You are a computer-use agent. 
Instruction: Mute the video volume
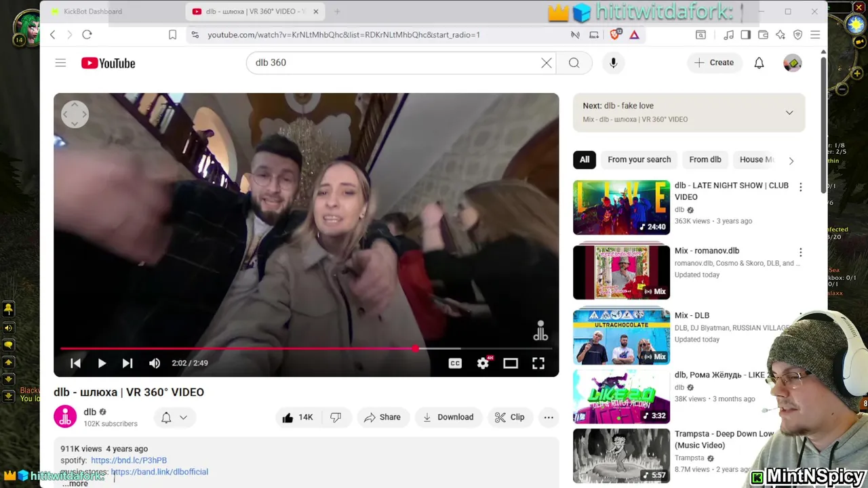click(155, 363)
